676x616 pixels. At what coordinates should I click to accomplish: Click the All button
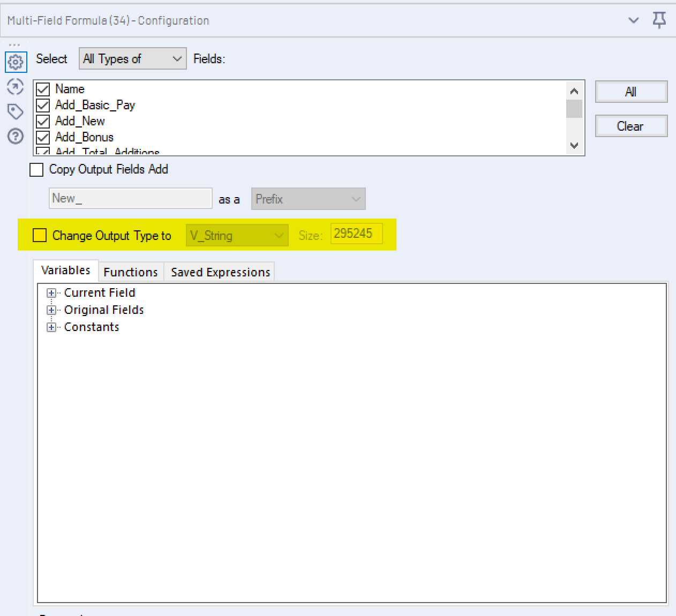(631, 92)
